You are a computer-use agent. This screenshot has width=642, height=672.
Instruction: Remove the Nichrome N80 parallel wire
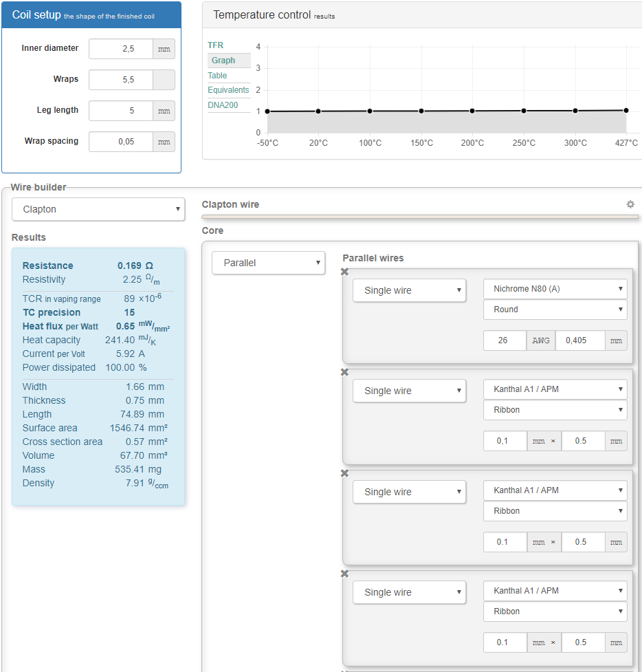click(x=345, y=272)
